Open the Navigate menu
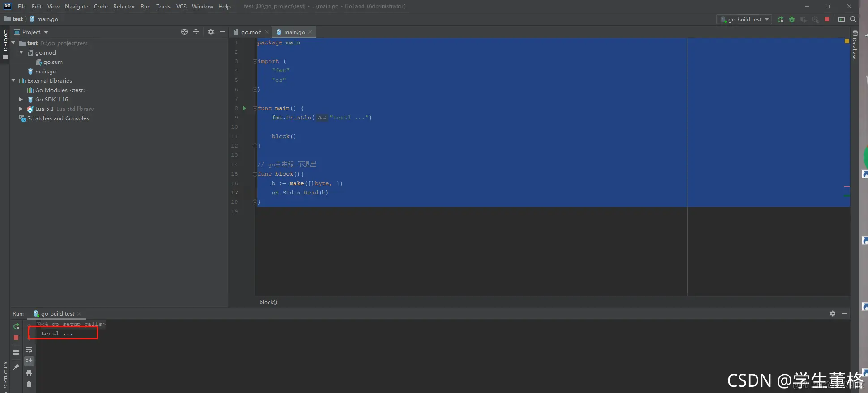This screenshot has height=393, width=868. point(77,6)
